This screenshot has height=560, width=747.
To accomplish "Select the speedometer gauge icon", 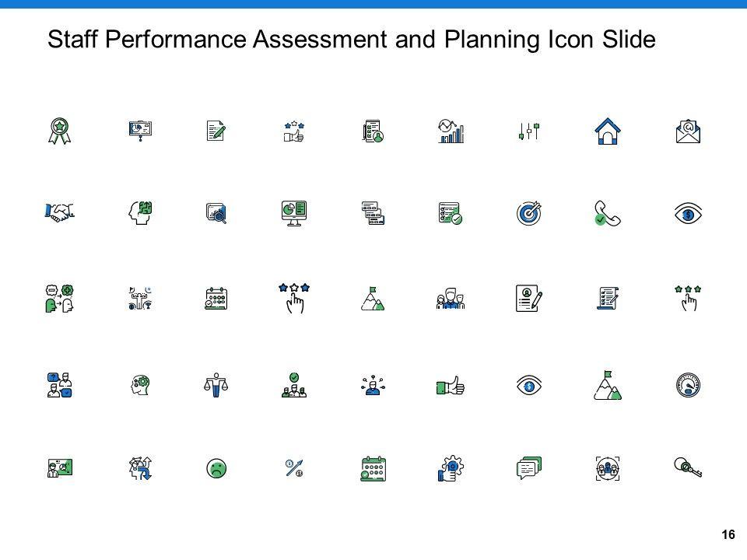I will coord(687,384).
